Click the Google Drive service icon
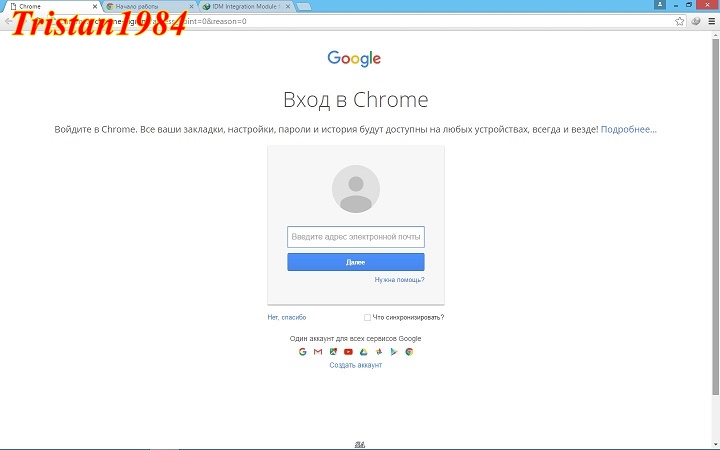 pos(363,352)
